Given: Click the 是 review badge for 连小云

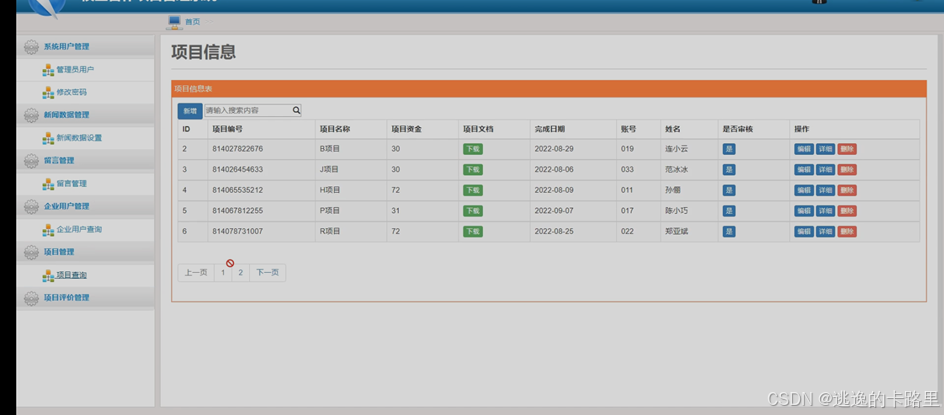Looking at the screenshot, I should click(x=729, y=149).
